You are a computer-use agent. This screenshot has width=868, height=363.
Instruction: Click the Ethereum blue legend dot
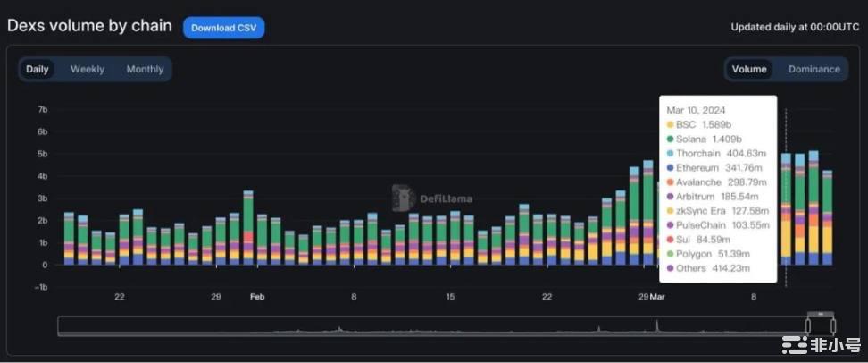point(671,167)
